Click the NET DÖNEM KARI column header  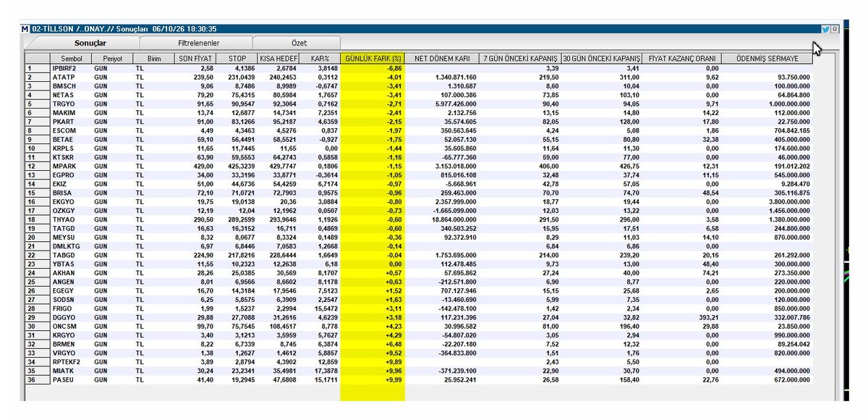[x=441, y=58]
